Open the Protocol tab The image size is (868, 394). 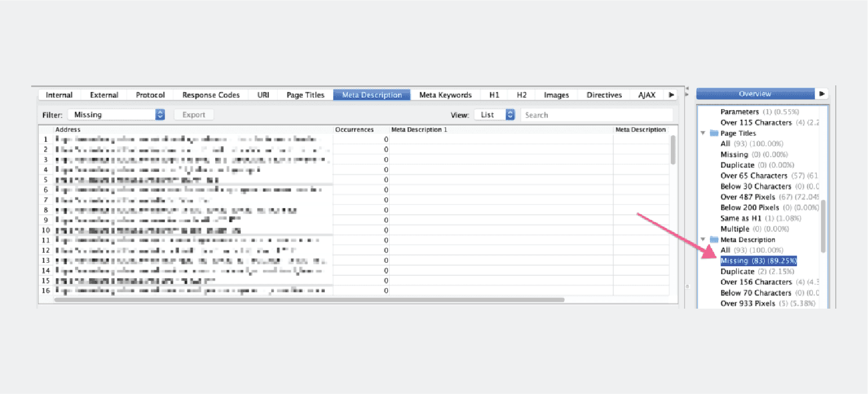click(x=150, y=95)
